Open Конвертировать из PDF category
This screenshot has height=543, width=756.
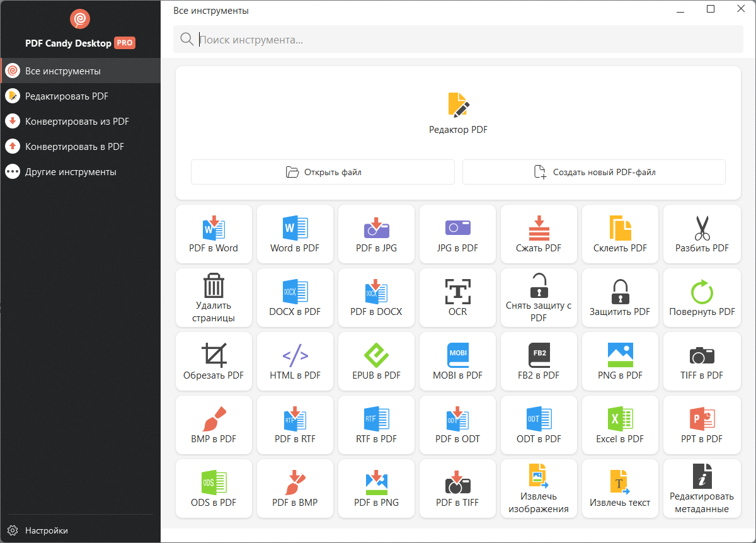point(81,121)
